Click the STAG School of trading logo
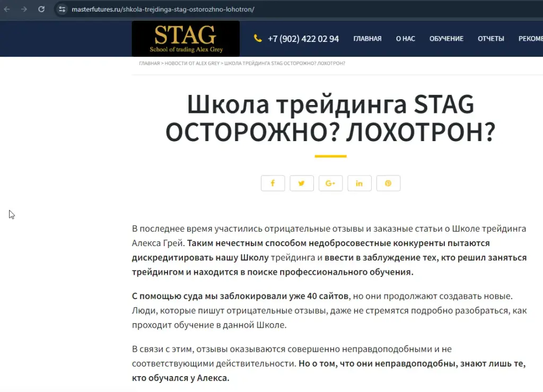Screen dimensions: 543x392 [186, 38]
